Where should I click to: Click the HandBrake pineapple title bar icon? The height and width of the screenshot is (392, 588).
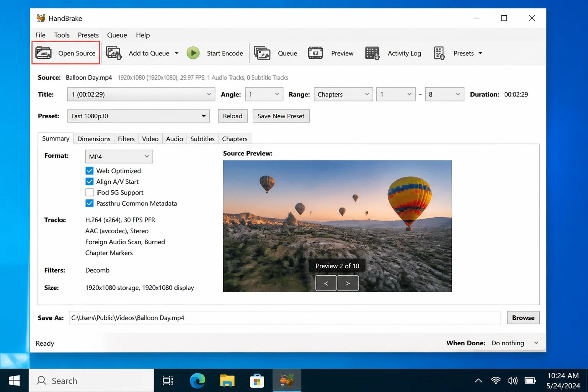point(41,18)
